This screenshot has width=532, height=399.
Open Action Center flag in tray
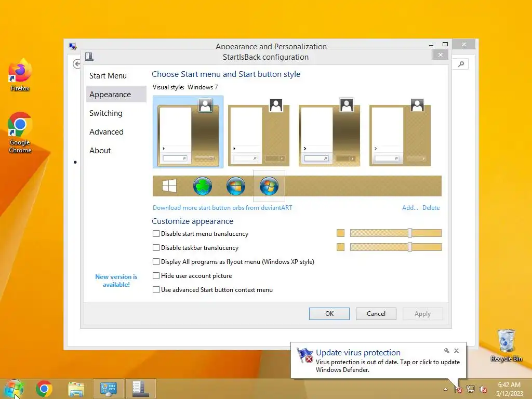point(458,389)
